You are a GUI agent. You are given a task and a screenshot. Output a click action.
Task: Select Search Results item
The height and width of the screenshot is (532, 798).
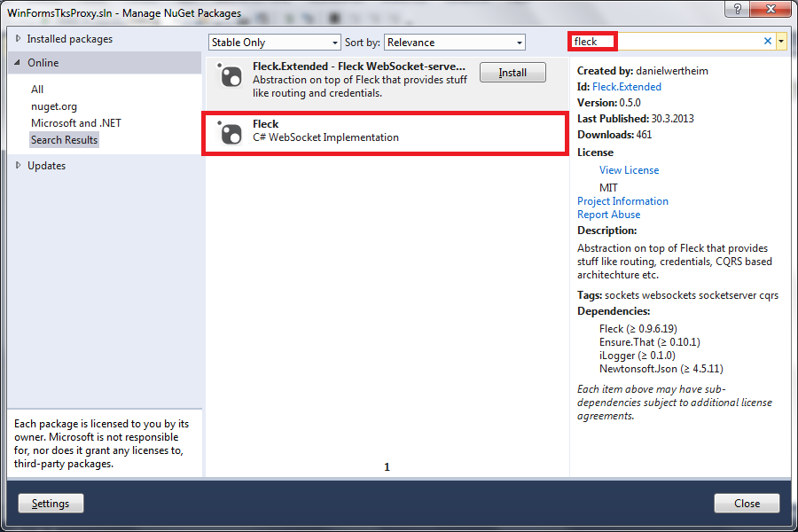(x=64, y=140)
